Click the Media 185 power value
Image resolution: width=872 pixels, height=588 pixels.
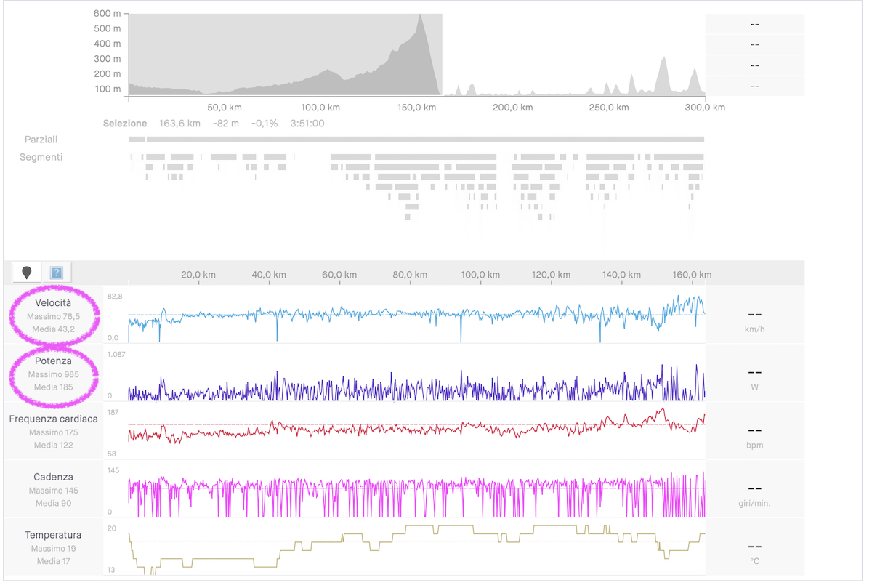tap(54, 387)
